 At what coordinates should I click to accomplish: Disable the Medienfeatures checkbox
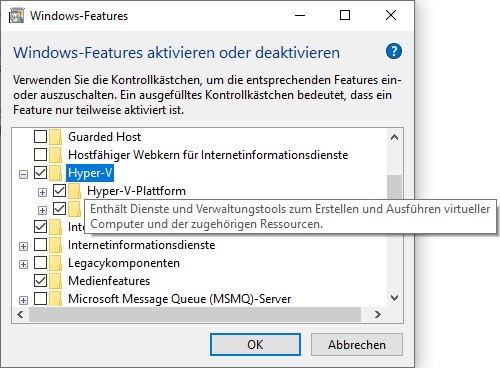coord(40,281)
